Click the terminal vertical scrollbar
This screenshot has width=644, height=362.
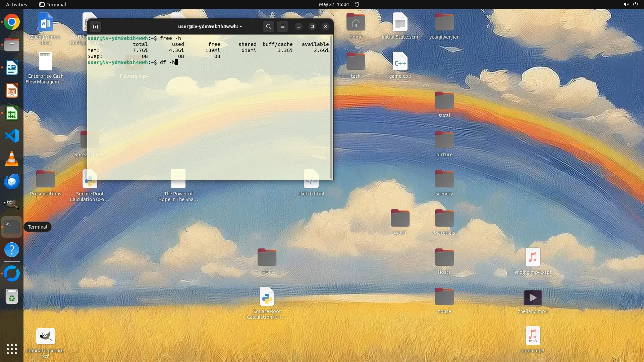[332, 107]
